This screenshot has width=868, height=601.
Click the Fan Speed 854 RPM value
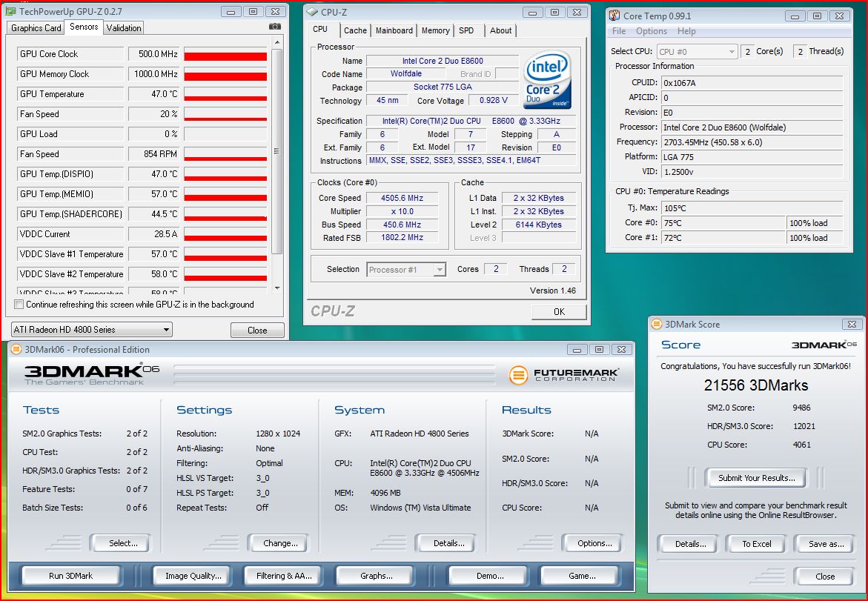coord(153,154)
